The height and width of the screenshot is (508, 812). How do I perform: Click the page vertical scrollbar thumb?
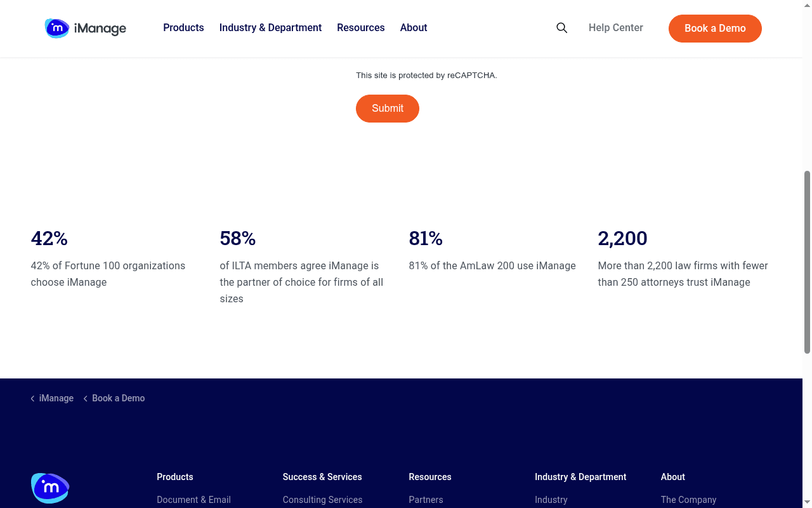pos(807,262)
